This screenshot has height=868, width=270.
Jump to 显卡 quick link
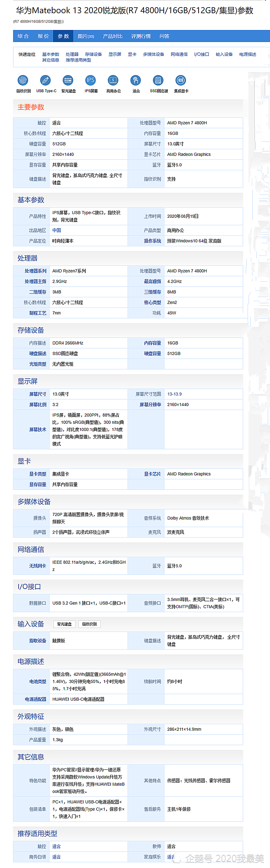pos(132,54)
